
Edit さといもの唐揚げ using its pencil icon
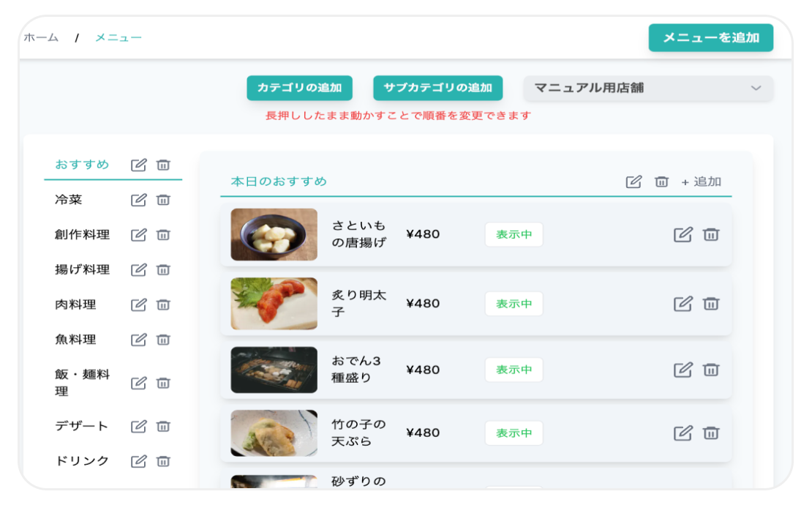pos(683,234)
